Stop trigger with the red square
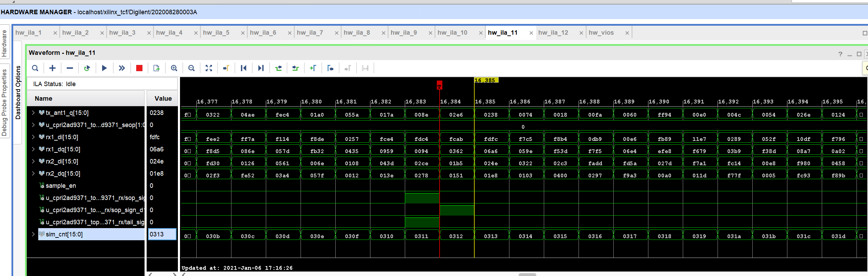Image resolution: width=868 pixels, height=276 pixels. (x=139, y=68)
